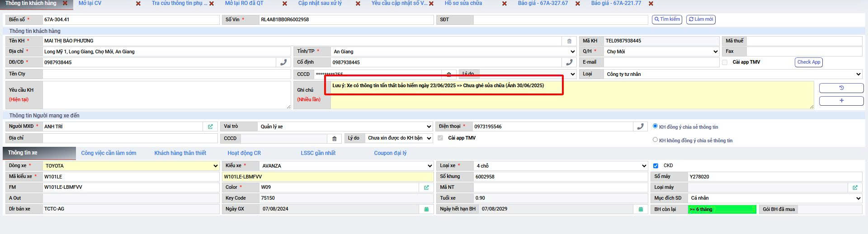Open the Ngày GX calendar picker
The height and width of the screenshot is (234, 868).
click(426, 209)
